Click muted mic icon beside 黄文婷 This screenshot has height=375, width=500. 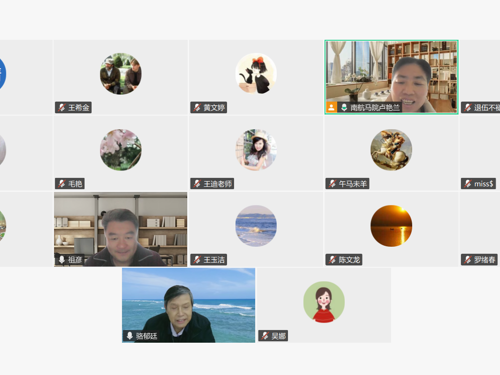tap(197, 107)
